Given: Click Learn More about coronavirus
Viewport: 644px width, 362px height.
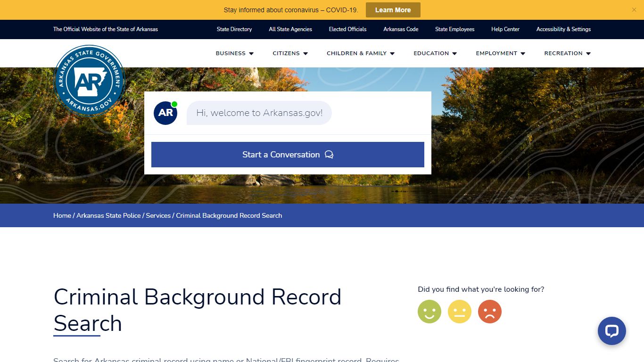Looking at the screenshot, I should click(x=393, y=10).
